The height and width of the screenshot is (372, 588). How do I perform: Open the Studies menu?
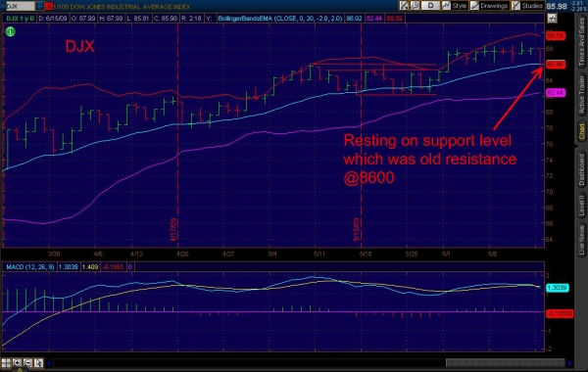(x=527, y=6)
